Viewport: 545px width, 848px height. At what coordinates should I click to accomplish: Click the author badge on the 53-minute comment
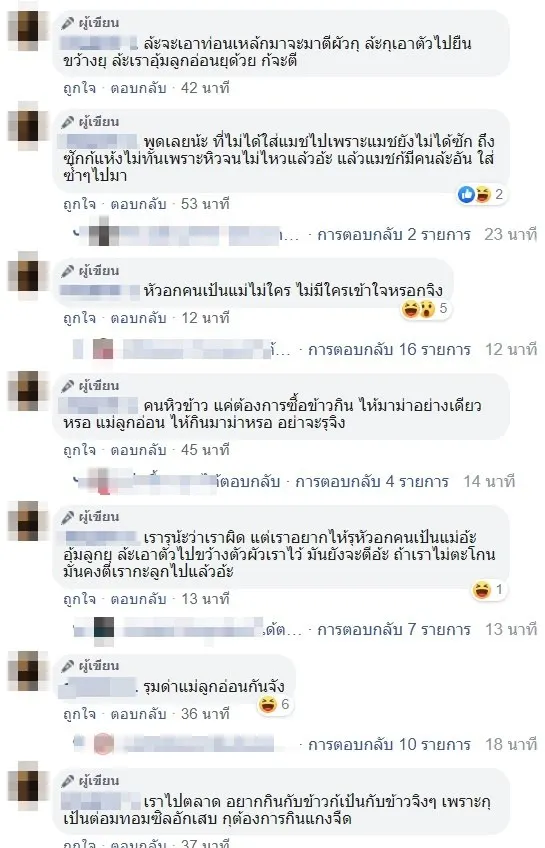(x=90, y=122)
